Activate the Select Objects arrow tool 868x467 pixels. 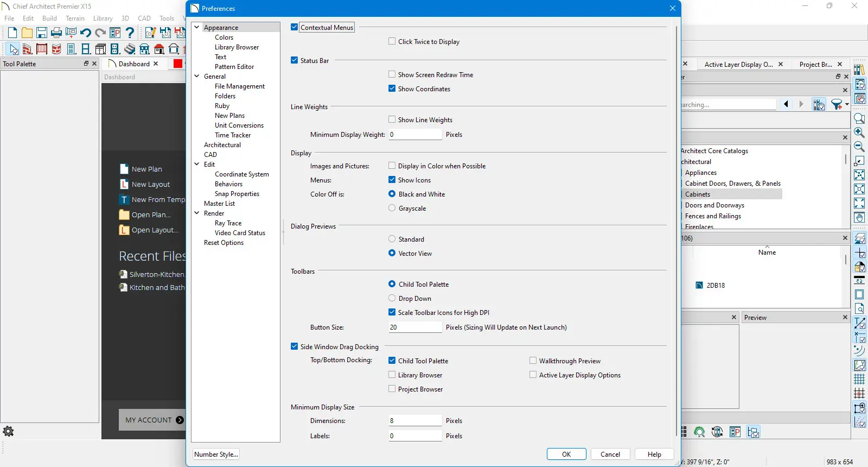13,49
